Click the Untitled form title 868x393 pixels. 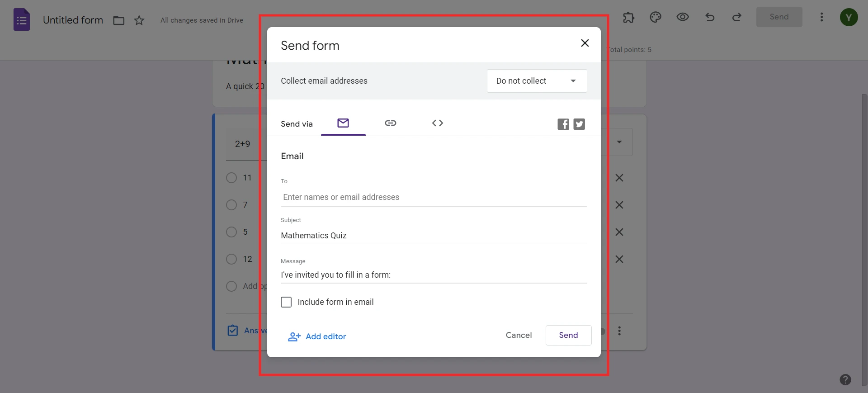(73, 20)
